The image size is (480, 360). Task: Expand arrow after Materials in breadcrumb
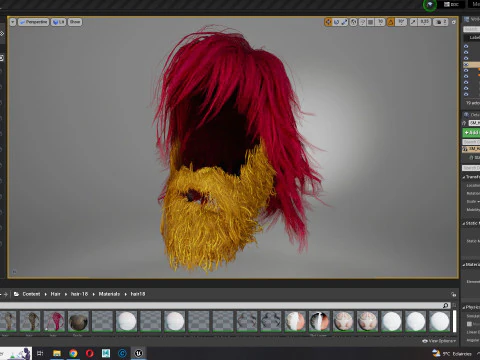125,294
